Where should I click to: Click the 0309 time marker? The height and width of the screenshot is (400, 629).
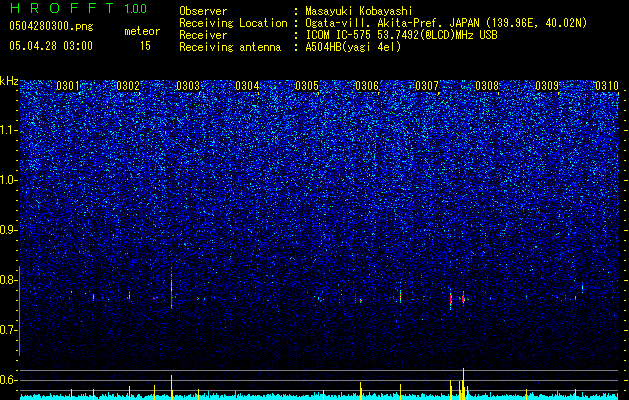(547, 86)
